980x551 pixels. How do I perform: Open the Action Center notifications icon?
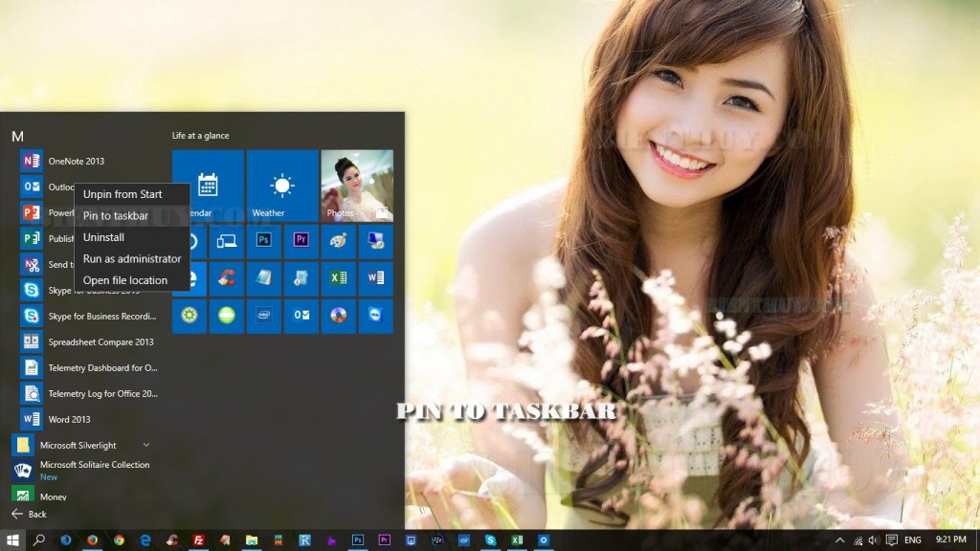[892, 540]
